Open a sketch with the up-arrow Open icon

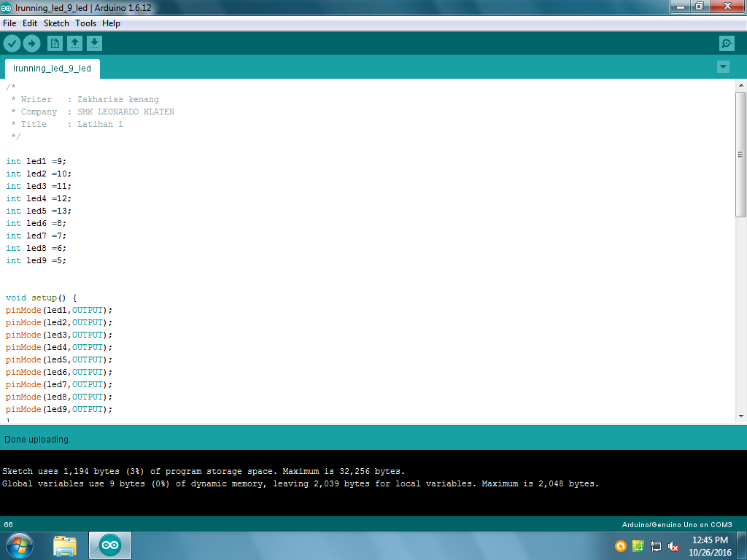point(74,44)
